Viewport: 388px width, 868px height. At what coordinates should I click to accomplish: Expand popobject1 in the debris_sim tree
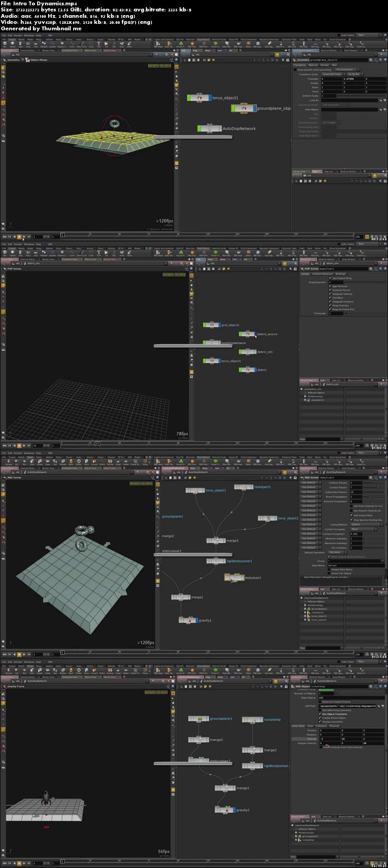coord(305,400)
